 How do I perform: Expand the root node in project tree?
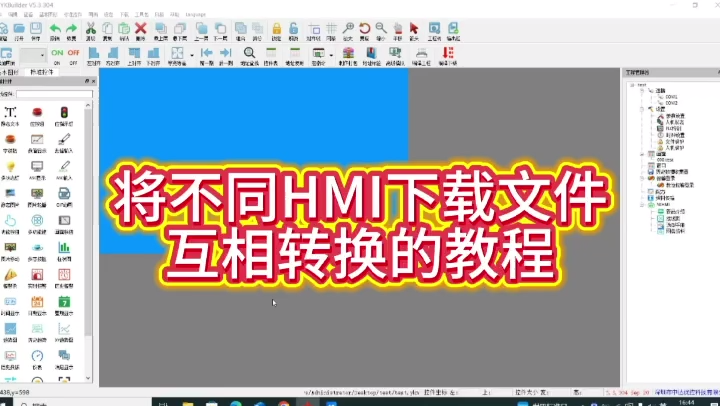point(631,86)
